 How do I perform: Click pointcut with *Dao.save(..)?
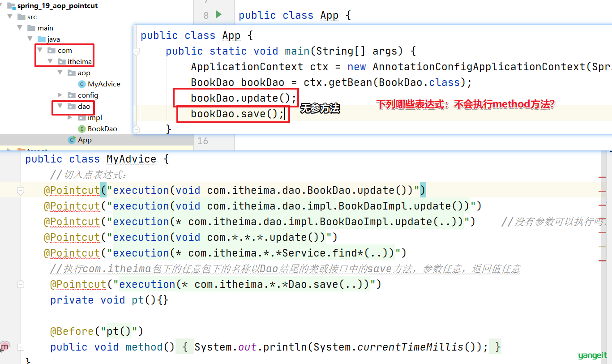tap(216, 284)
